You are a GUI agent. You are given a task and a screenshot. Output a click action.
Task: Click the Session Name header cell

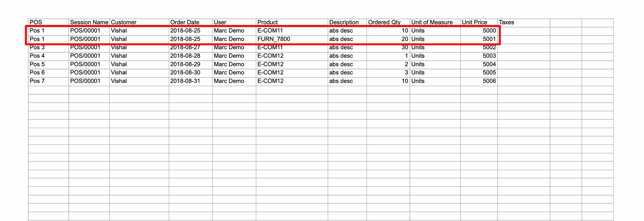tap(89, 22)
